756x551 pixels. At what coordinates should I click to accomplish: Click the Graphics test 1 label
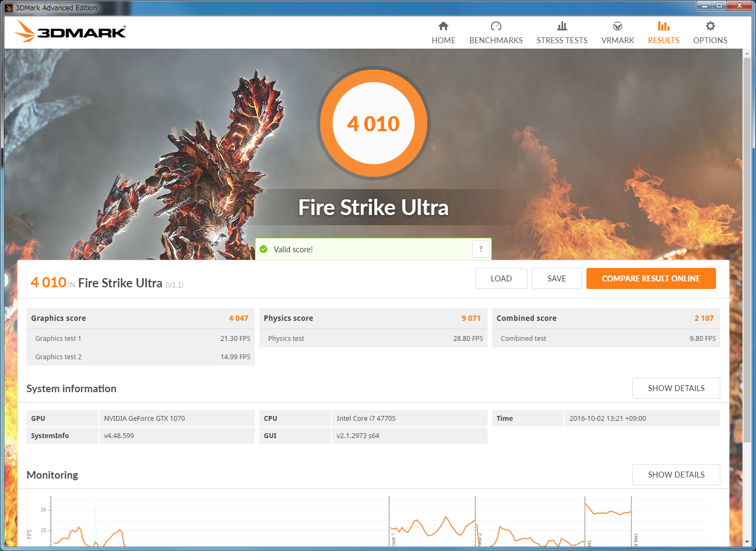point(58,339)
